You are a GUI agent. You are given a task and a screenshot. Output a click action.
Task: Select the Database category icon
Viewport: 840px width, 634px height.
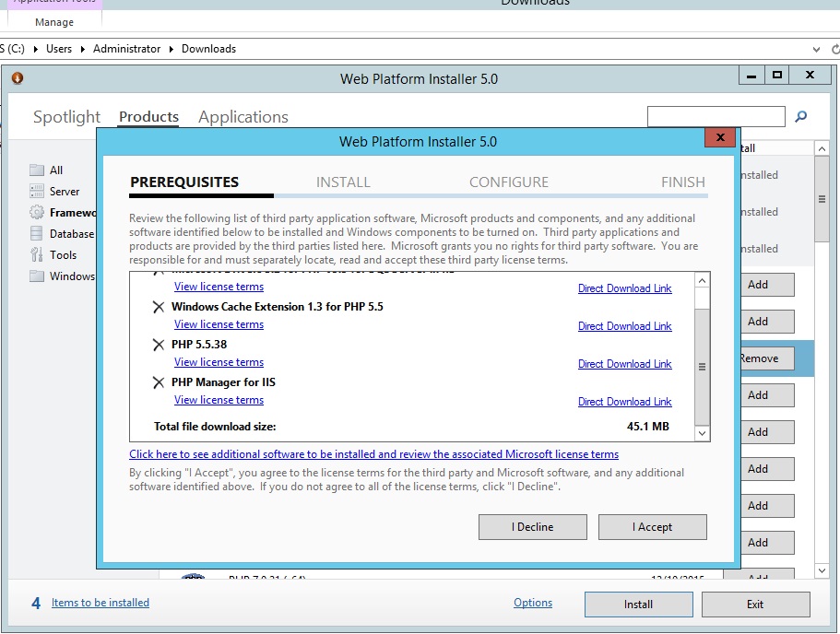(37, 234)
